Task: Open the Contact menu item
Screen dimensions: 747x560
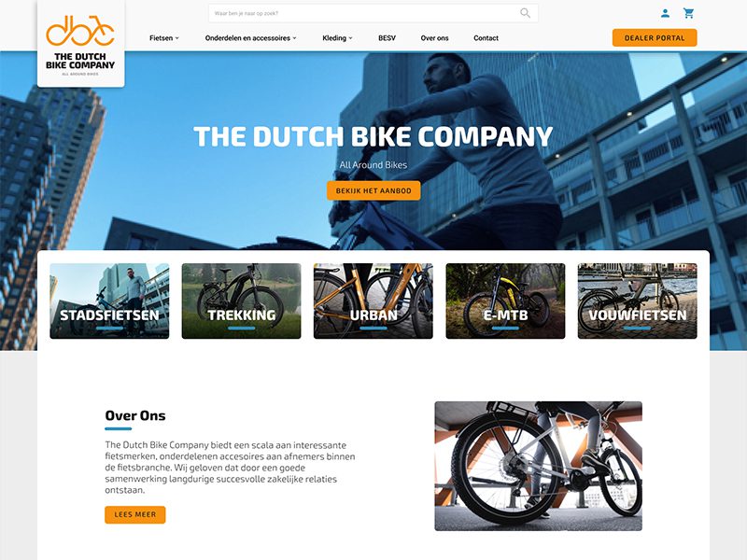Action: click(x=486, y=38)
